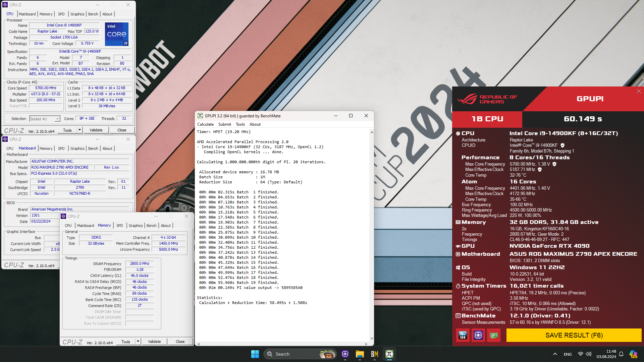Open the Submit menu in GPUPI
The height and width of the screenshot is (362, 644).
225,124
